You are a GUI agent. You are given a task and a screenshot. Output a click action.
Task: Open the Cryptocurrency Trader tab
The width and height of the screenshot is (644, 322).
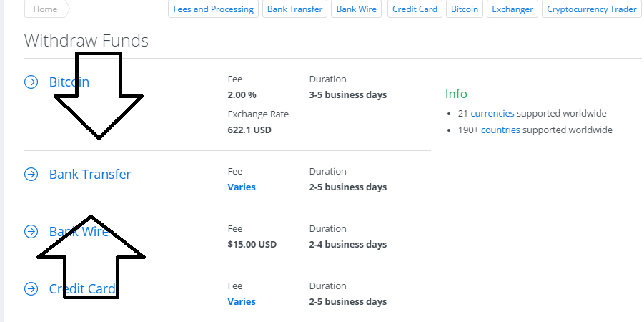point(591,9)
